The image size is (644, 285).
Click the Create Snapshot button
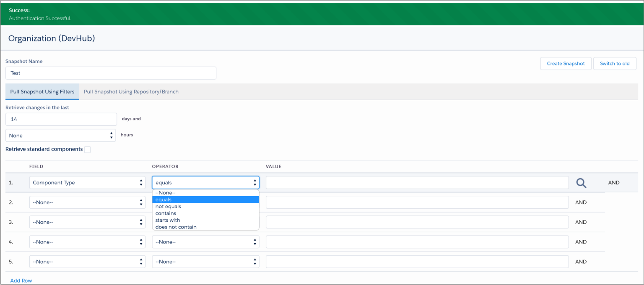point(566,63)
